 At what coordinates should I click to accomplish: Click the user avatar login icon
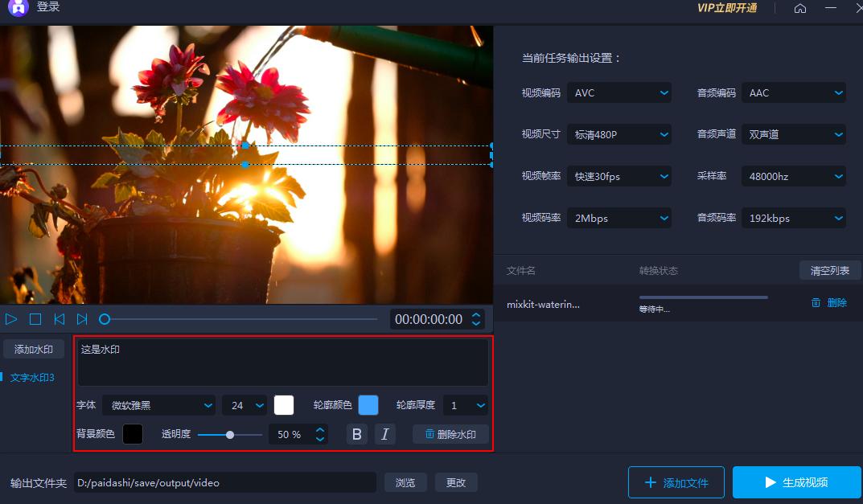pyautogui.click(x=18, y=7)
